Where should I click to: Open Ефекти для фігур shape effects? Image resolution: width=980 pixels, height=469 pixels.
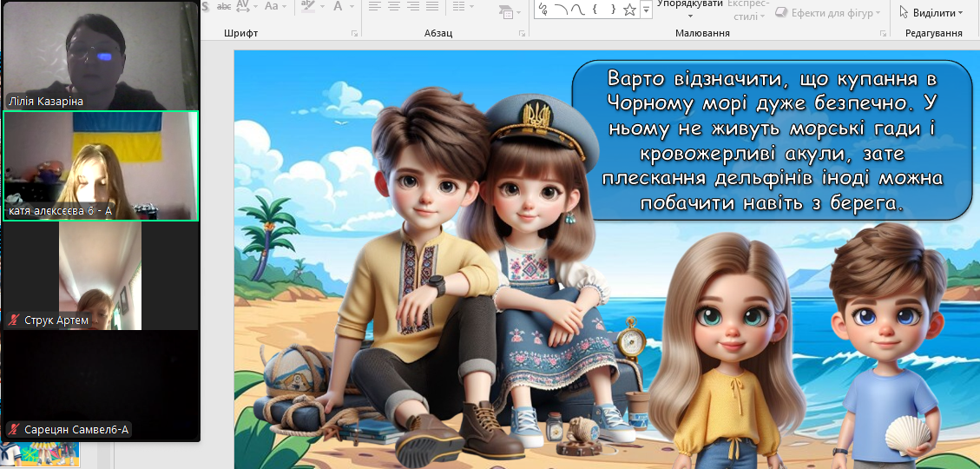coord(827,13)
